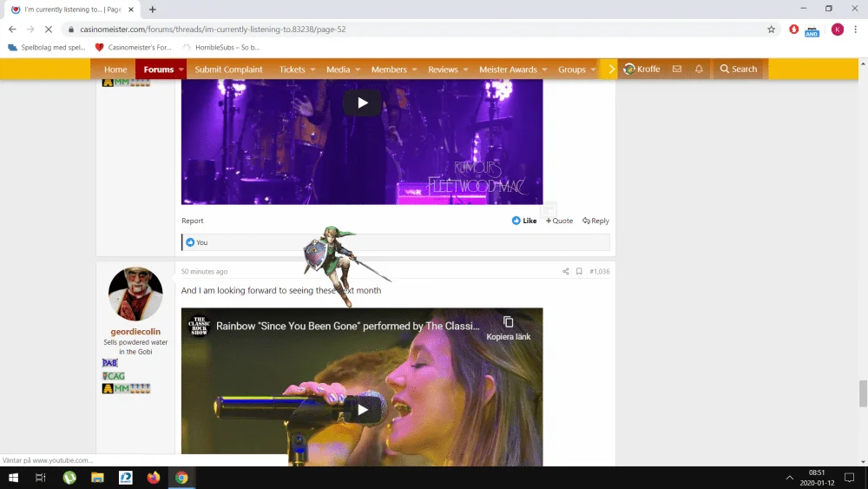Close the current browser tab
The image size is (868, 489).
pyautogui.click(x=131, y=10)
